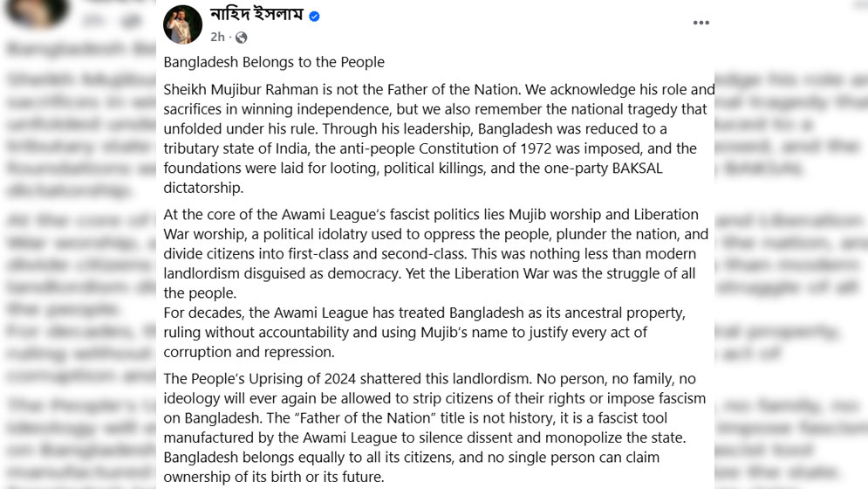The width and height of the screenshot is (868, 489).
Task: Click the blurred background to the right of the post
Action: coord(790,250)
